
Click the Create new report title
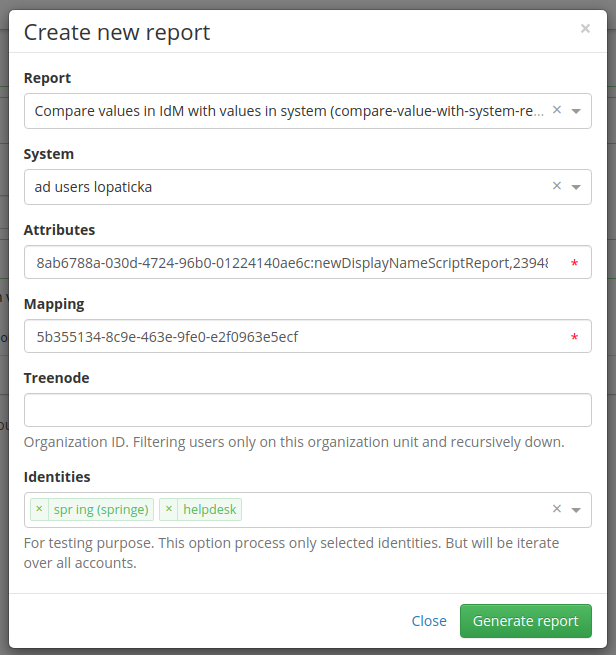pyautogui.click(x=117, y=33)
